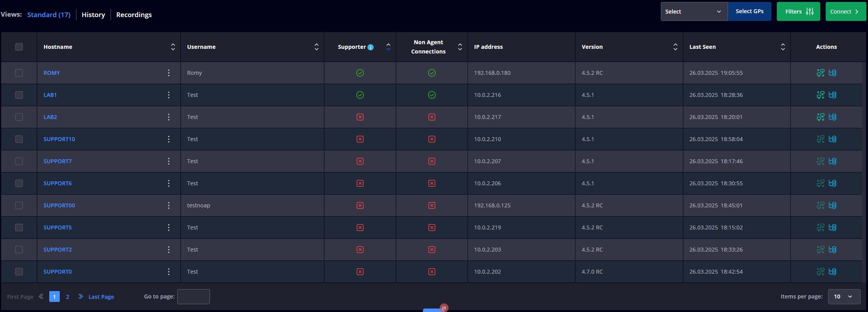Check the checkbox for the ROMY row

point(19,73)
